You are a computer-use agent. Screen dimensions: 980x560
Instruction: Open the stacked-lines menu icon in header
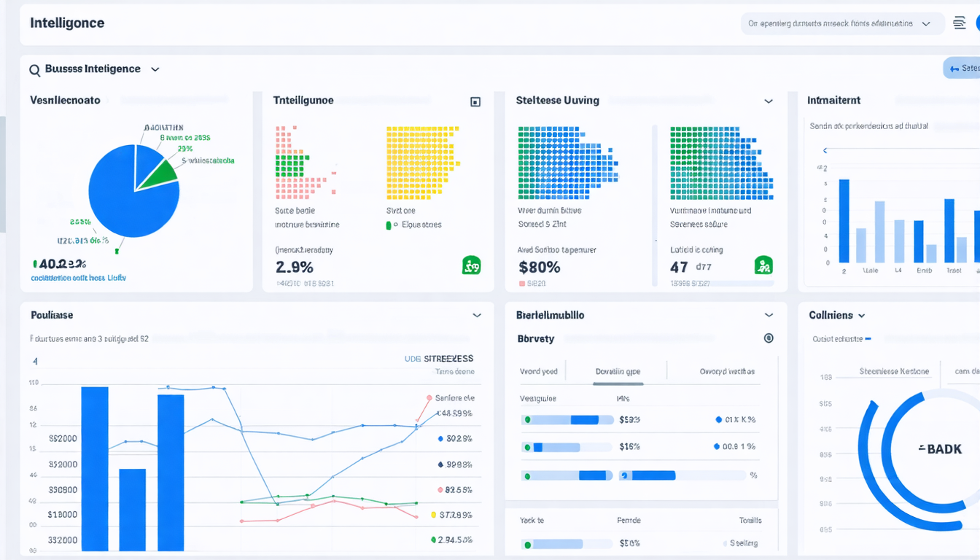pos(960,23)
